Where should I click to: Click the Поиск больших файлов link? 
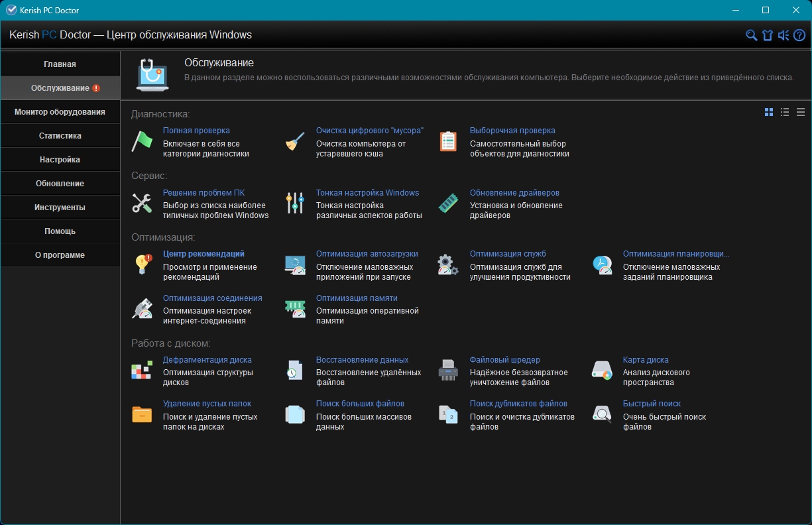click(x=360, y=404)
